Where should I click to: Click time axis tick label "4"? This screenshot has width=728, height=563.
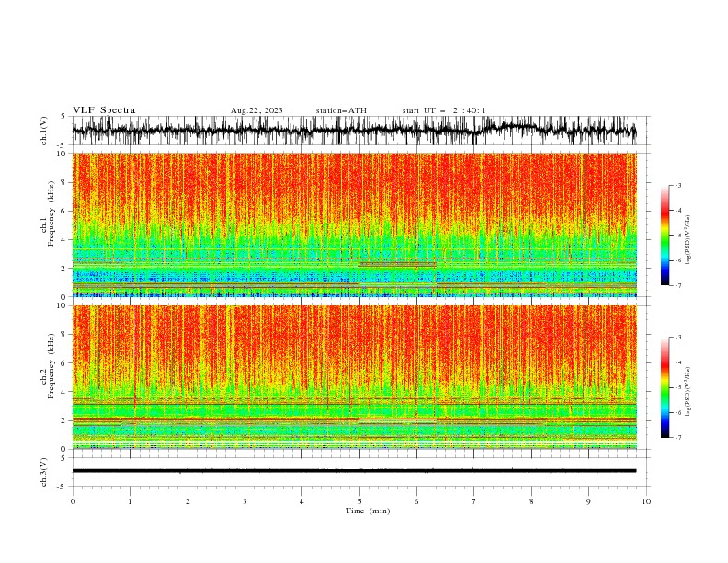[x=301, y=501]
